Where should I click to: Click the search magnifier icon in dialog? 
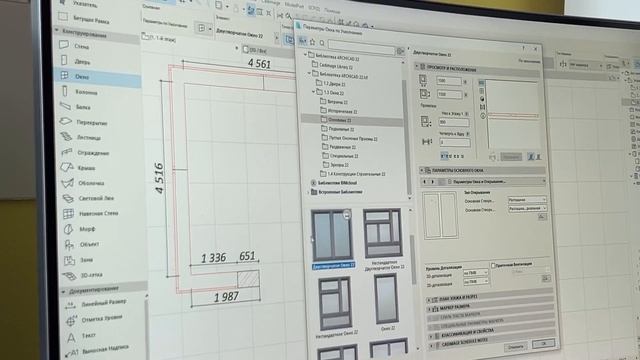[322, 42]
